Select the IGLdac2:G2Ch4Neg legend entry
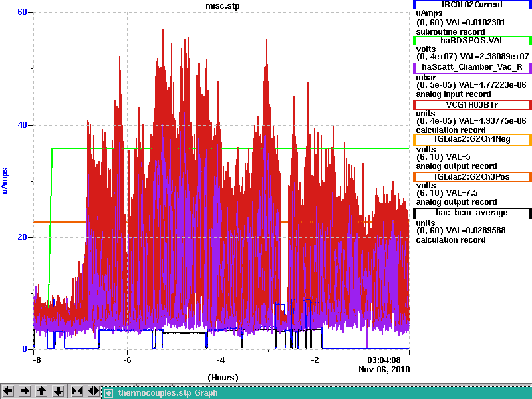Screen dimensions: 532x399 tap(472, 140)
